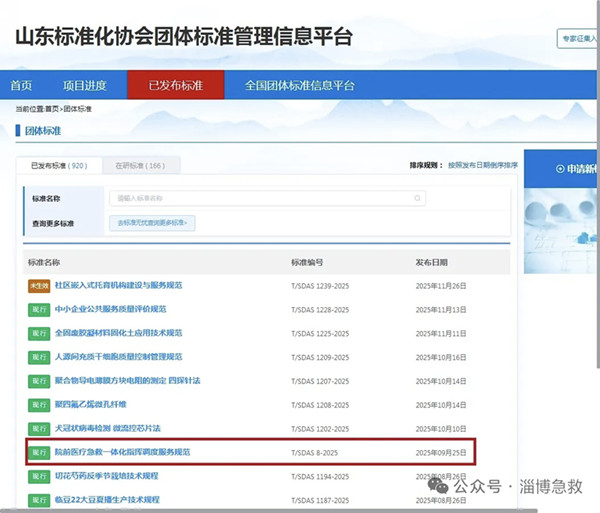Sort by 按照发布日期倒序排序 link
The width and height of the screenshot is (600, 513).
482,165
